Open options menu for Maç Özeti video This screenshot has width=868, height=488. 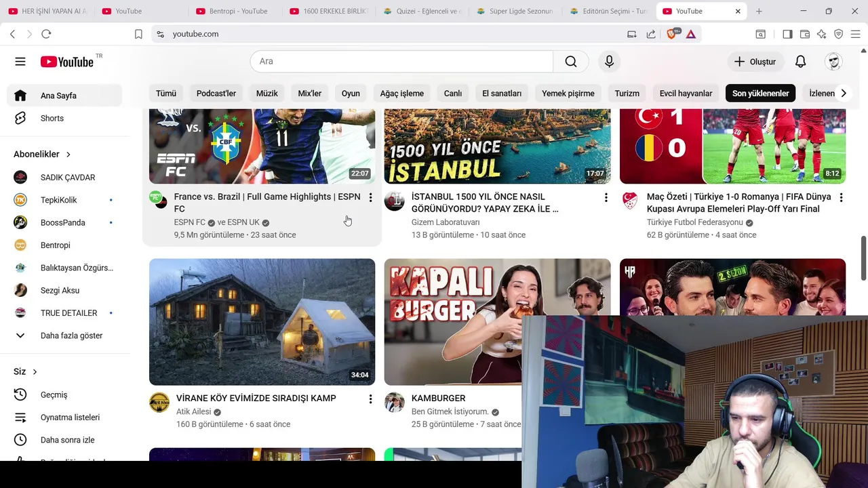[841, 197]
